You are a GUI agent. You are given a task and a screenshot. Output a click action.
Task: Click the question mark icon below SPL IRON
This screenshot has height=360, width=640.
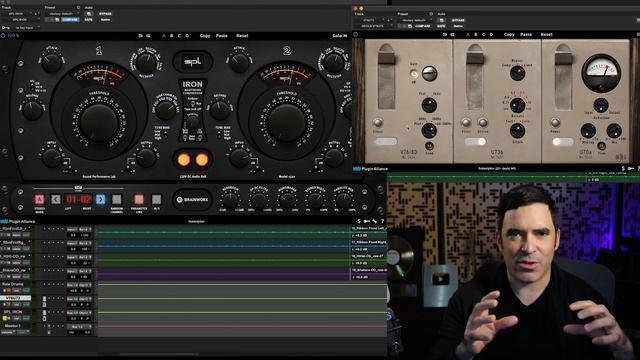(382, 221)
